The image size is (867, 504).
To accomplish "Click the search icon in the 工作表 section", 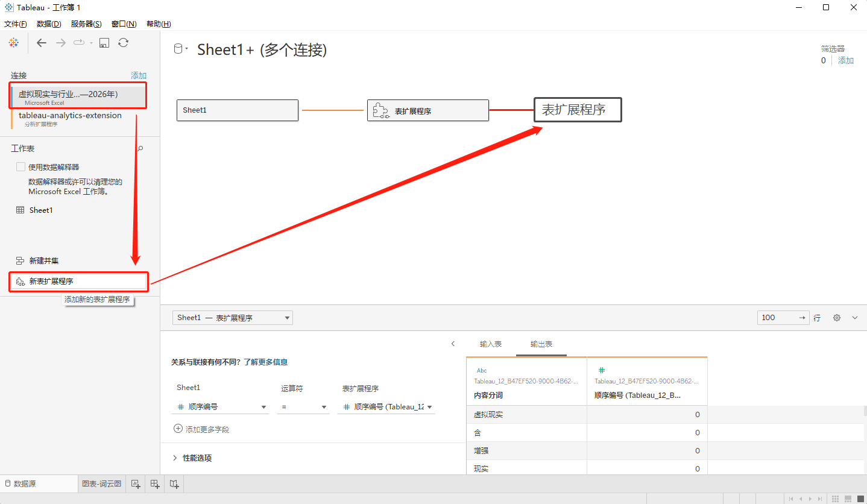I will click(x=140, y=148).
